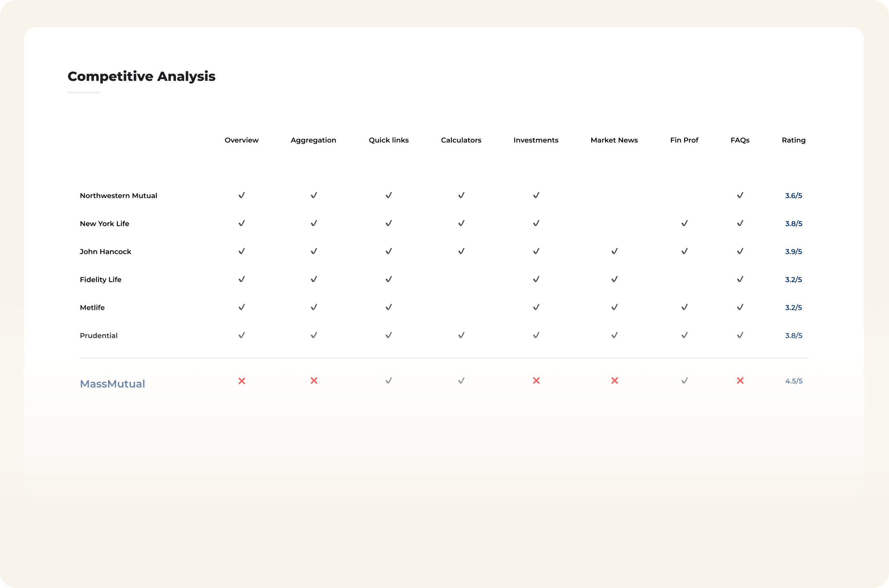Click the 3.2/5 rating for Metlife
Viewport: 889px width, 588px height.
click(x=793, y=307)
